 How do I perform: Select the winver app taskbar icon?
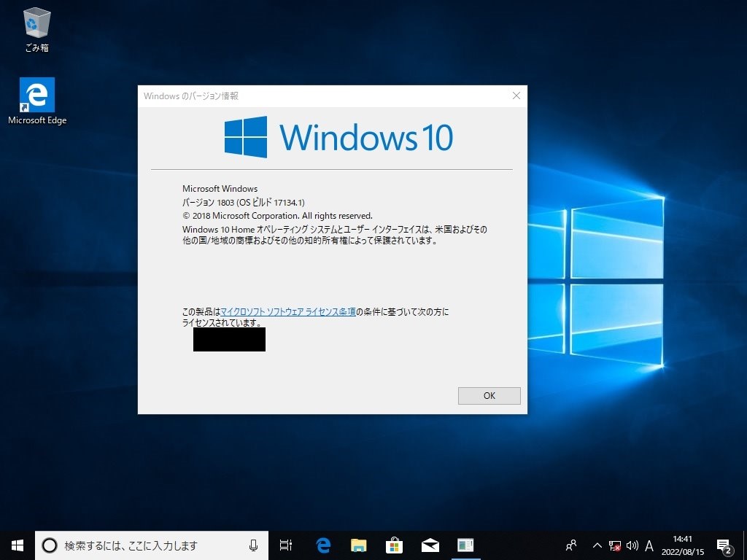465,545
